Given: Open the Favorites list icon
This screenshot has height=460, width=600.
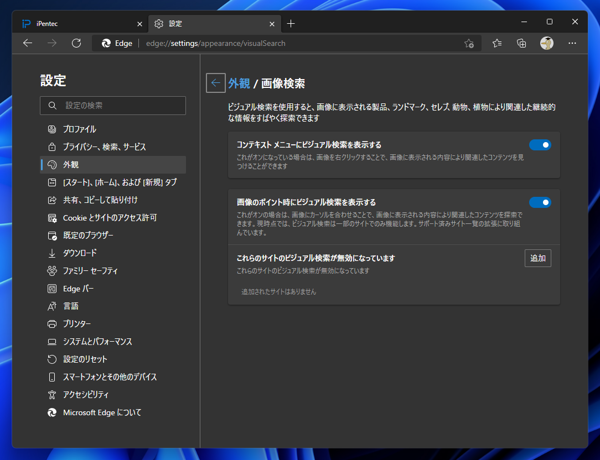Looking at the screenshot, I should point(497,44).
